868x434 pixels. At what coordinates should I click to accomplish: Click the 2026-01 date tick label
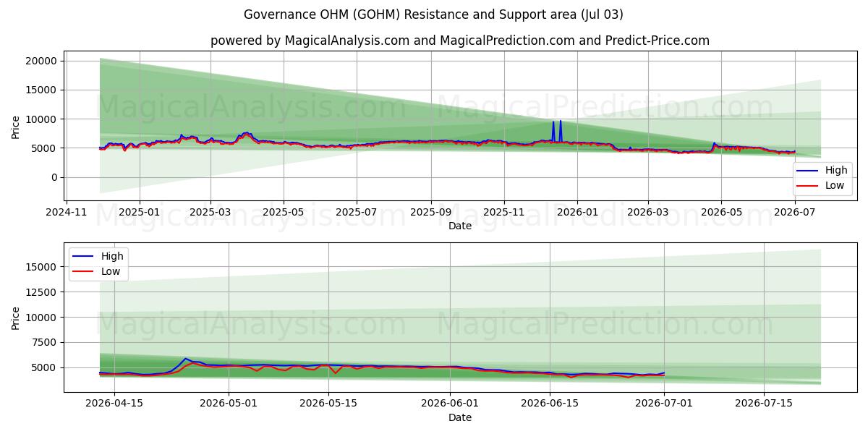pyautogui.click(x=577, y=212)
